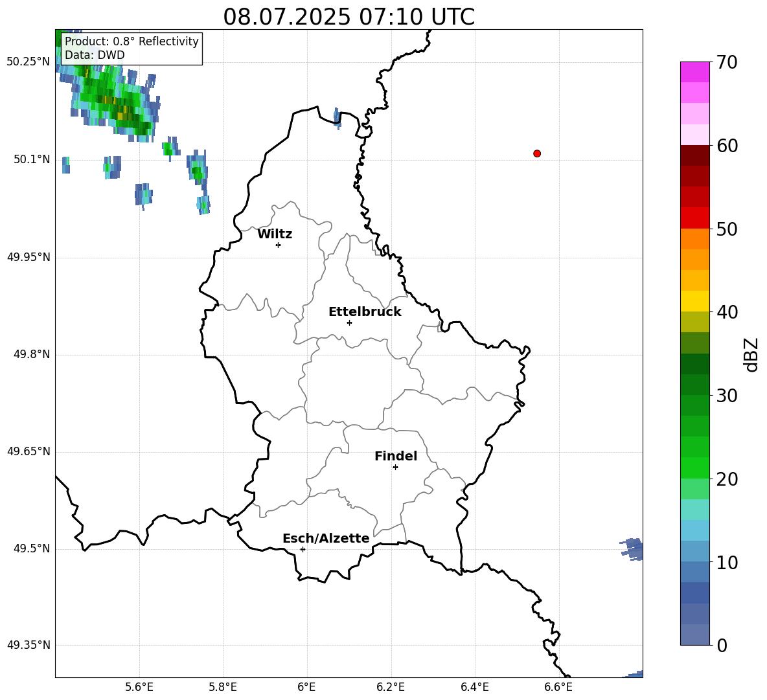Click the 'Data: DWD' label
Screen dimensions: 767x700
pyautogui.click(x=95, y=55)
